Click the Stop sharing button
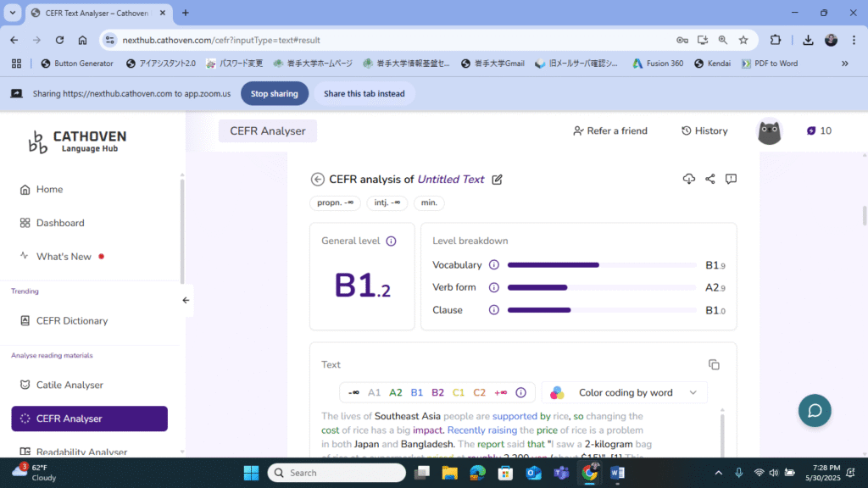Viewport: 868px width, 488px height. (x=274, y=94)
